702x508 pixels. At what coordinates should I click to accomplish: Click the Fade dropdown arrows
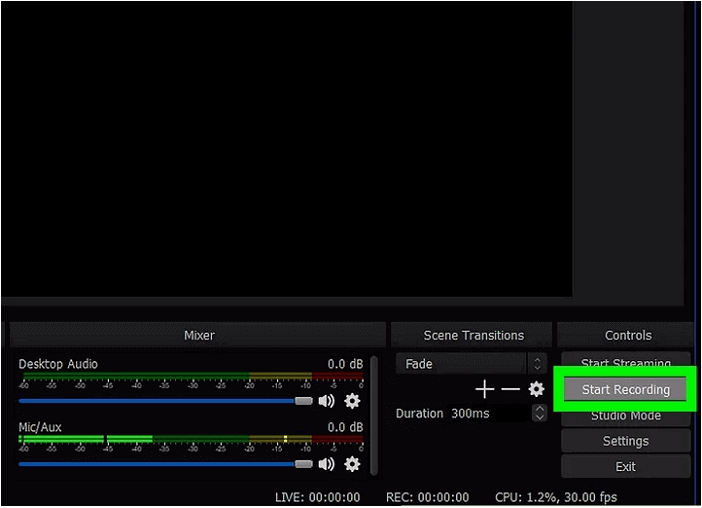(538, 364)
